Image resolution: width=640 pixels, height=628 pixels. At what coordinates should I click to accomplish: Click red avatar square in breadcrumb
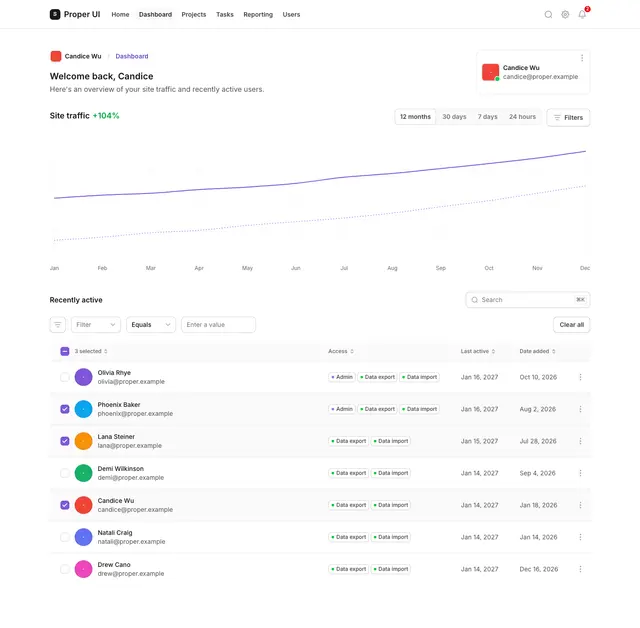(56, 56)
